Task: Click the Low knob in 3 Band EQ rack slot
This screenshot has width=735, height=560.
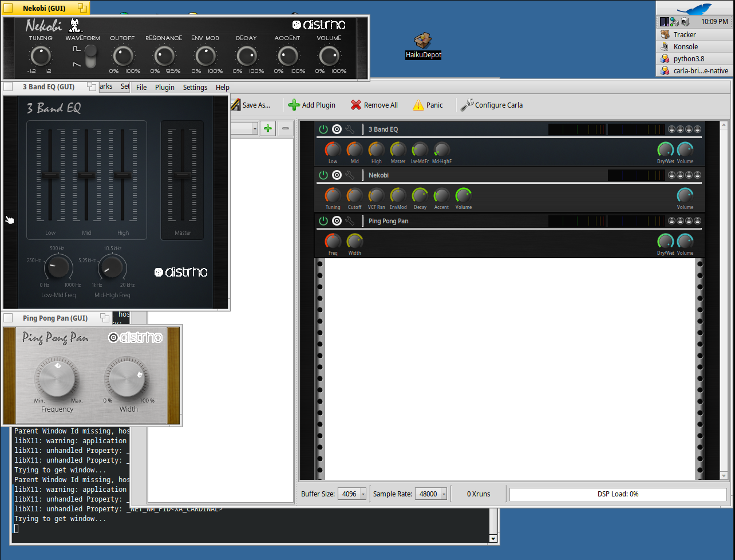Action: [333, 150]
